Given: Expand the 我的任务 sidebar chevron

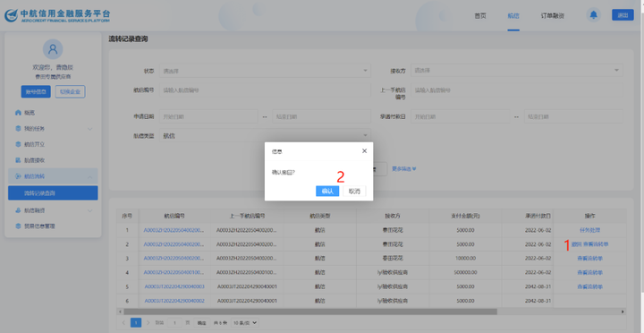Looking at the screenshot, I should [89, 129].
